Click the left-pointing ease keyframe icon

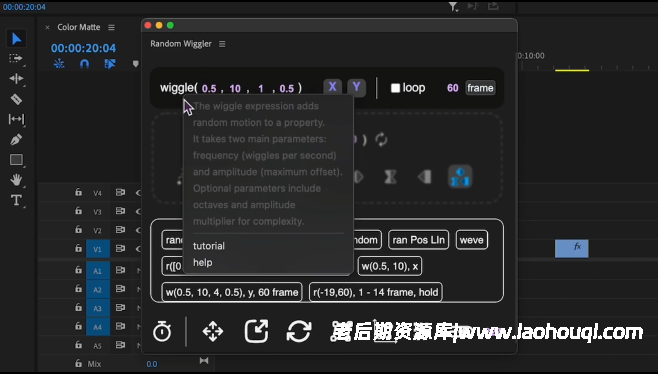[x=425, y=177]
